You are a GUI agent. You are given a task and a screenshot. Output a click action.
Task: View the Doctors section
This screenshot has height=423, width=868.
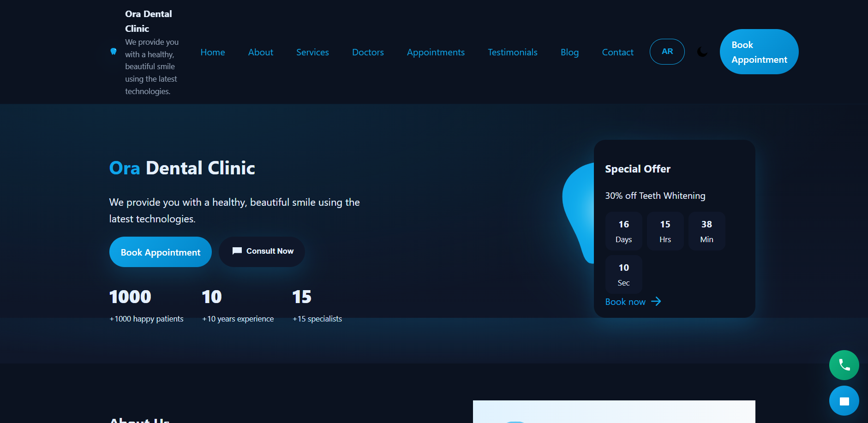pos(367,52)
